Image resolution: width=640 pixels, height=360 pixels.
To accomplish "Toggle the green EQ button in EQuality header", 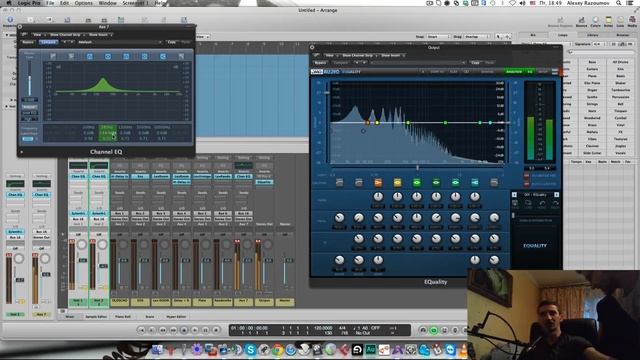I will 530,72.
